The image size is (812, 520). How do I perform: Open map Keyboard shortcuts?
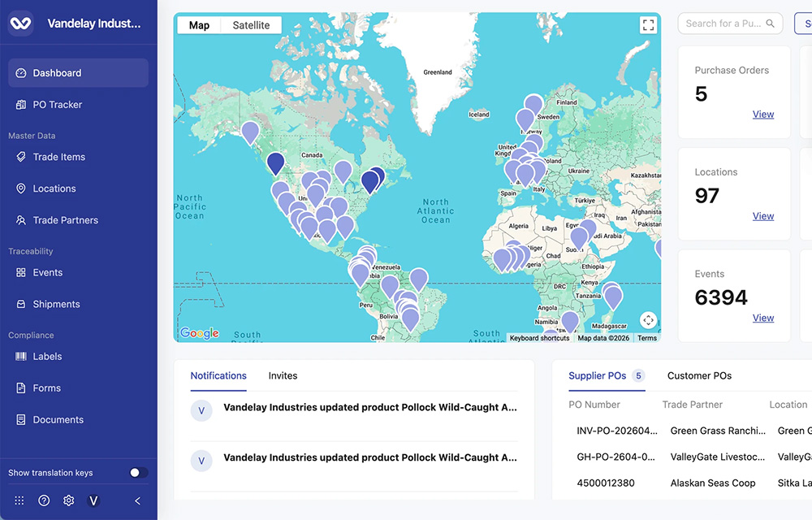(x=540, y=338)
